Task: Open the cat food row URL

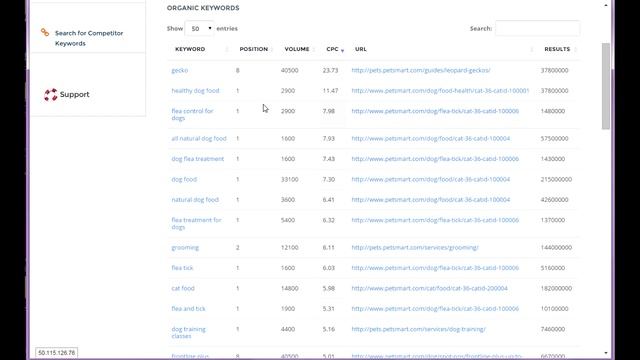Action: point(429,288)
